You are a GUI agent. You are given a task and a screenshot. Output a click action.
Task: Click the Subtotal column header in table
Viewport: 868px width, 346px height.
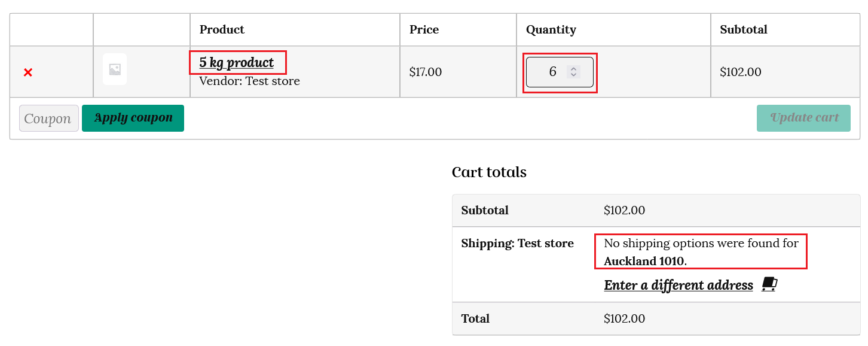click(743, 30)
